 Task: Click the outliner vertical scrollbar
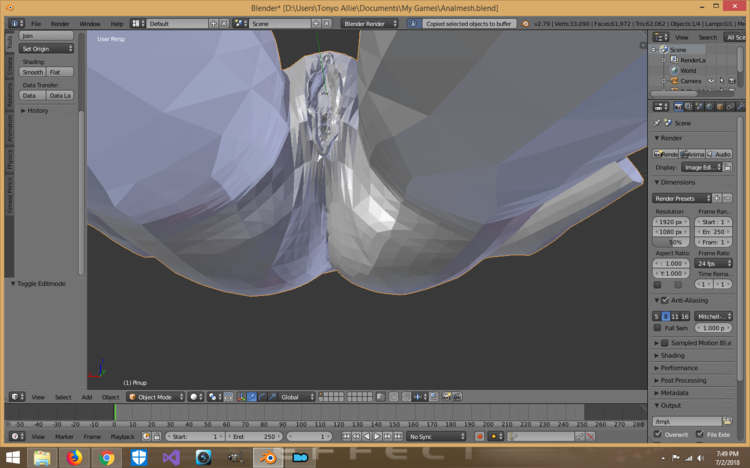coord(740,59)
